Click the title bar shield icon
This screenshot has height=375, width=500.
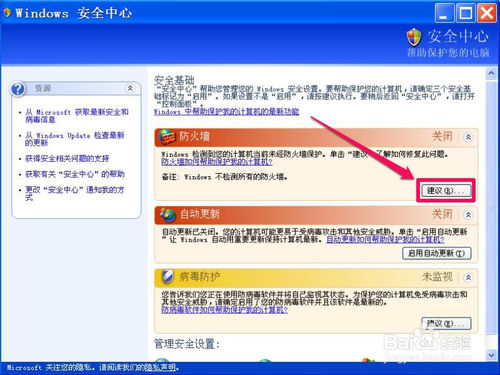7,13
